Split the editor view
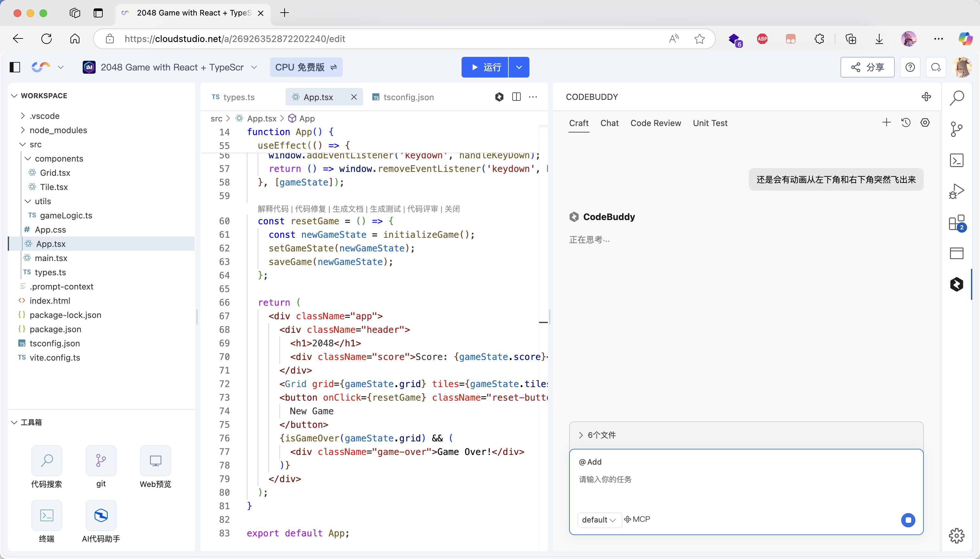Image resolution: width=980 pixels, height=559 pixels. tap(516, 97)
